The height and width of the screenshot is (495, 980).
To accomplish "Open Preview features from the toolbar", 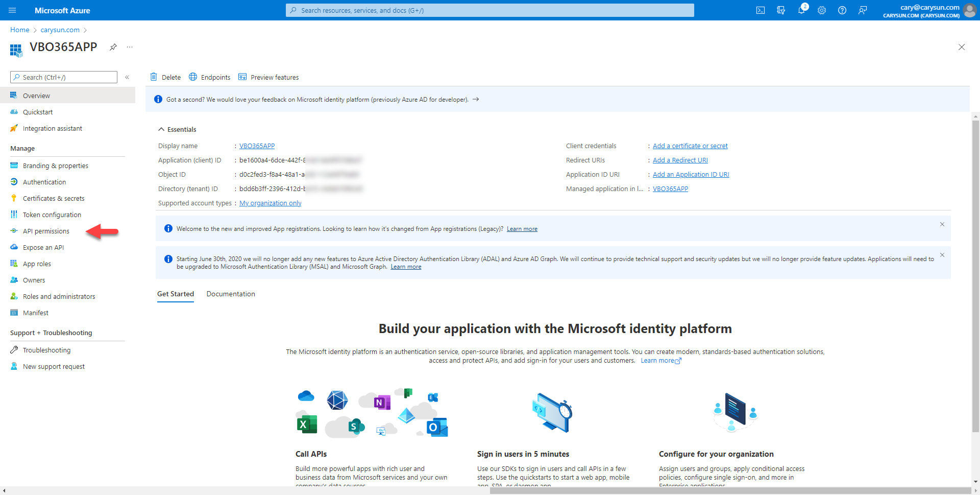I will [x=268, y=77].
